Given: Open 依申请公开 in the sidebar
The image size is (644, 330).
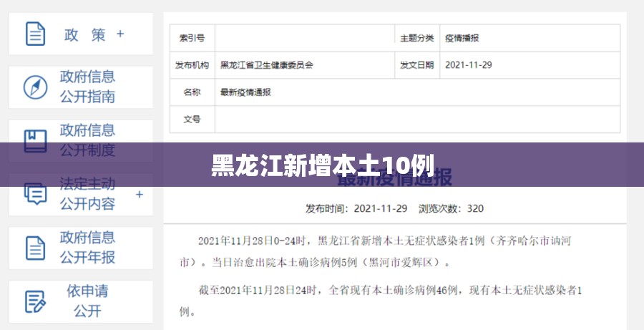Looking at the screenshot, I should 81,301.
